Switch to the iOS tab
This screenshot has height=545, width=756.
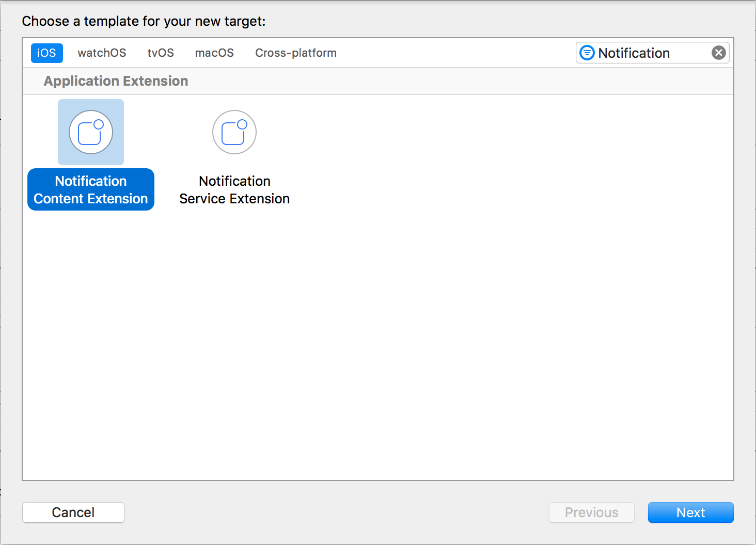[46, 53]
